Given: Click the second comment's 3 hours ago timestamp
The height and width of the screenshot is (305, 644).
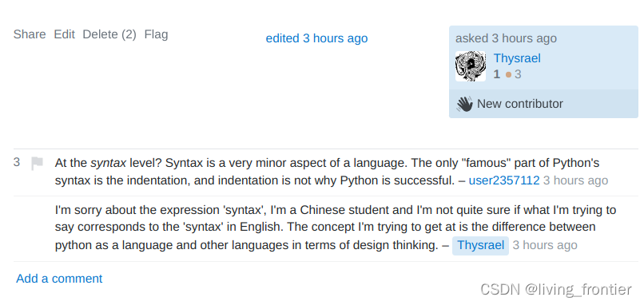Looking at the screenshot, I should [545, 245].
